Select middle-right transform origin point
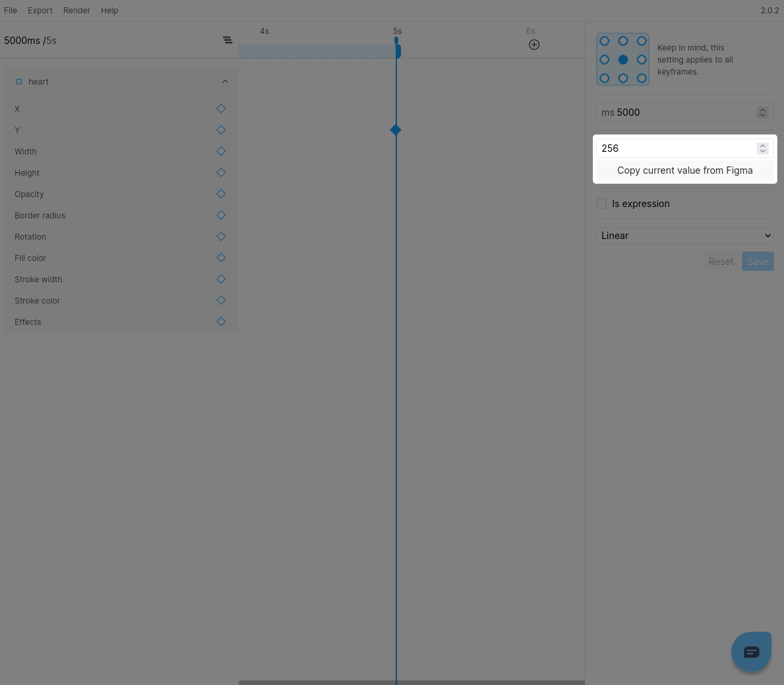 point(641,59)
